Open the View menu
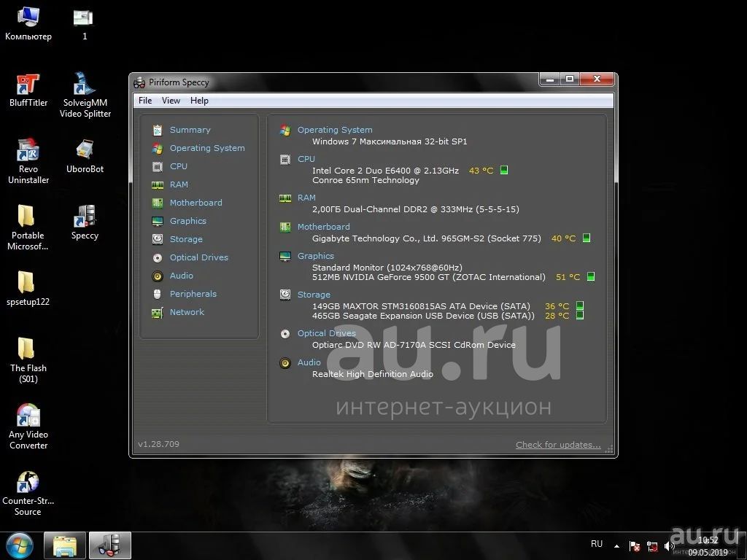The height and width of the screenshot is (560, 747). pyautogui.click(x=171, y=101)
